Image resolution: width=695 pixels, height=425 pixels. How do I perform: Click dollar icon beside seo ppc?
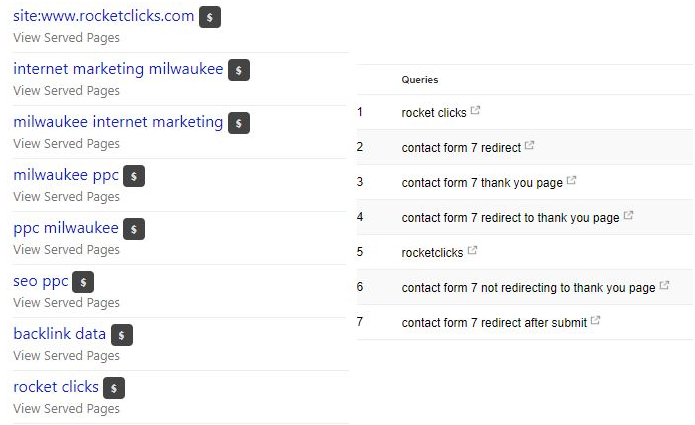tap(83, 282)
